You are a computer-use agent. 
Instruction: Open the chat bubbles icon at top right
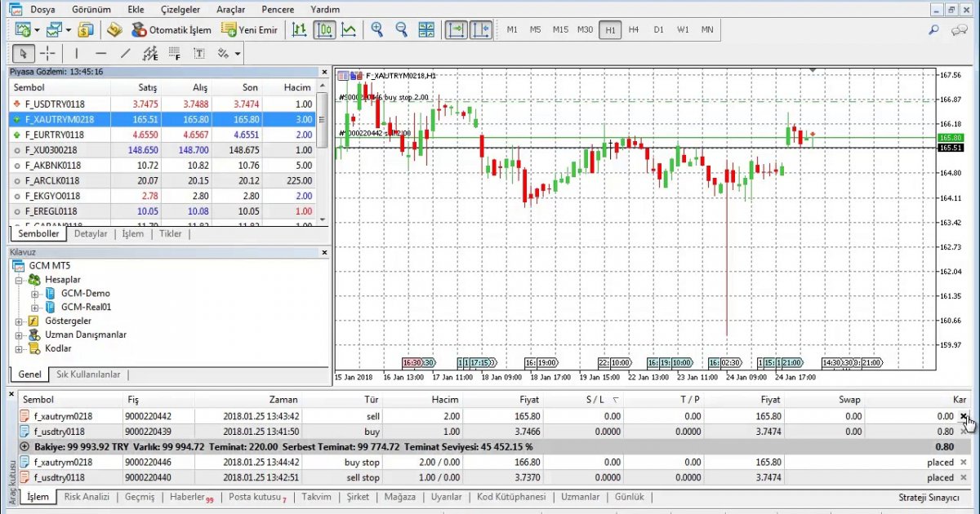coord(960,30)
